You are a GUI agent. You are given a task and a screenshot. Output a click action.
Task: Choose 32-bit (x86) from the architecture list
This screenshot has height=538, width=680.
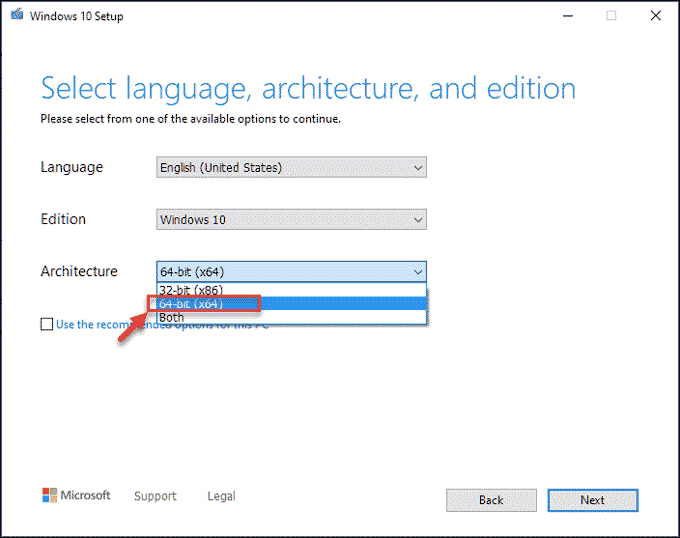click(291, 290)
